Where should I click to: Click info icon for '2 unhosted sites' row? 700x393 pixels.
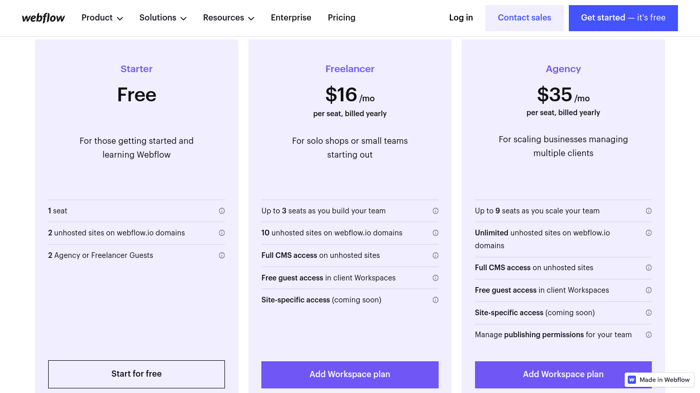tap(221, 233)
